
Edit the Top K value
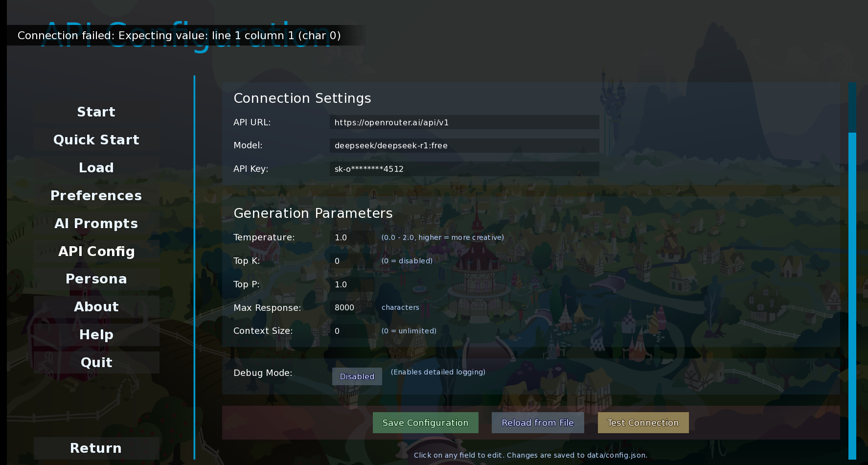click(x=352, y=261)
